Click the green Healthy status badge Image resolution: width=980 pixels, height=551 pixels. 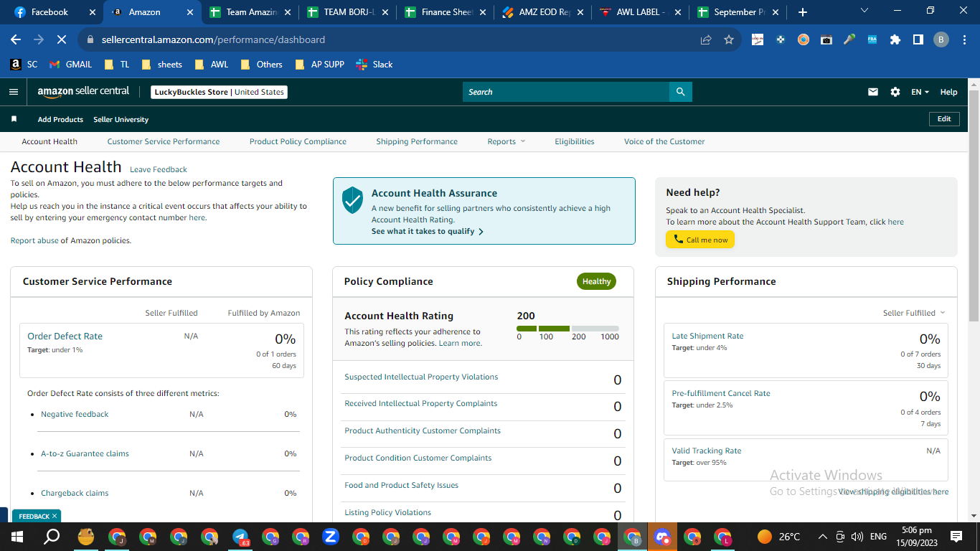pos(596,281)
